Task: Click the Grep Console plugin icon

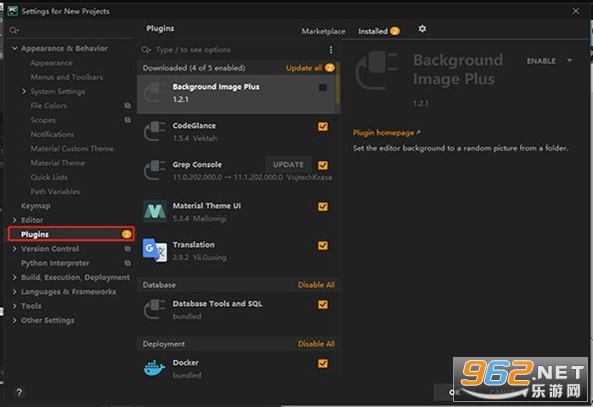Action: point(154,170)
